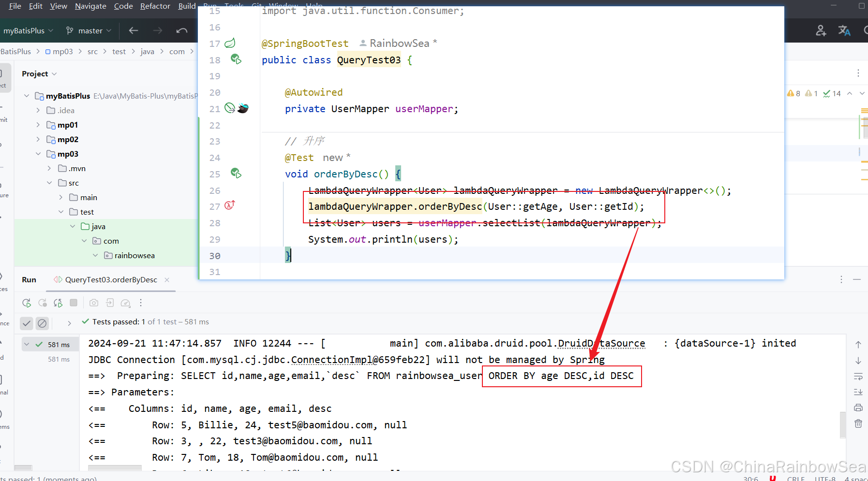The width and height of the screenshot is (868, 481).
Task: Toggle soft-wrap in the console
Action: coord(858,376)
